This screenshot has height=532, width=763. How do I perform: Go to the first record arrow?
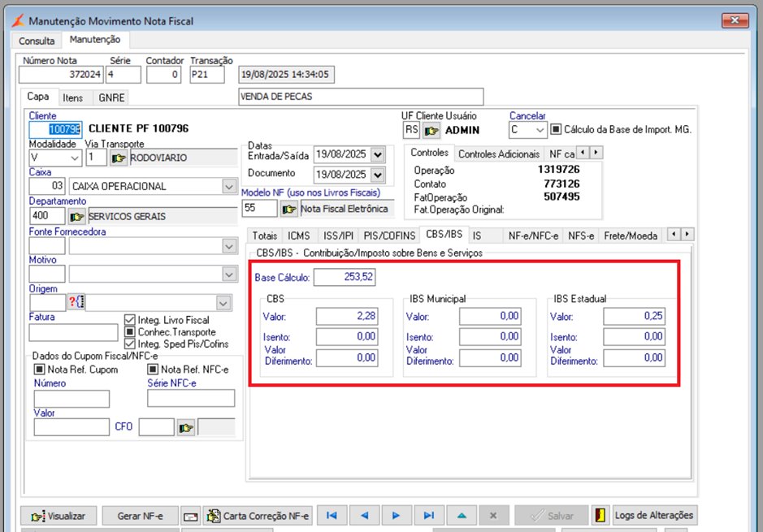point(332,515)
